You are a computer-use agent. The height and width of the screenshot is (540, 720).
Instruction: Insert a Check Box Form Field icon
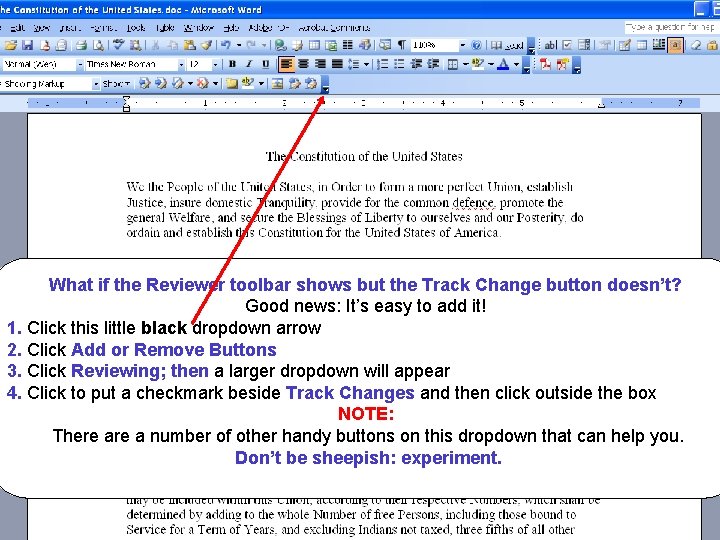(x=568, y=45)
